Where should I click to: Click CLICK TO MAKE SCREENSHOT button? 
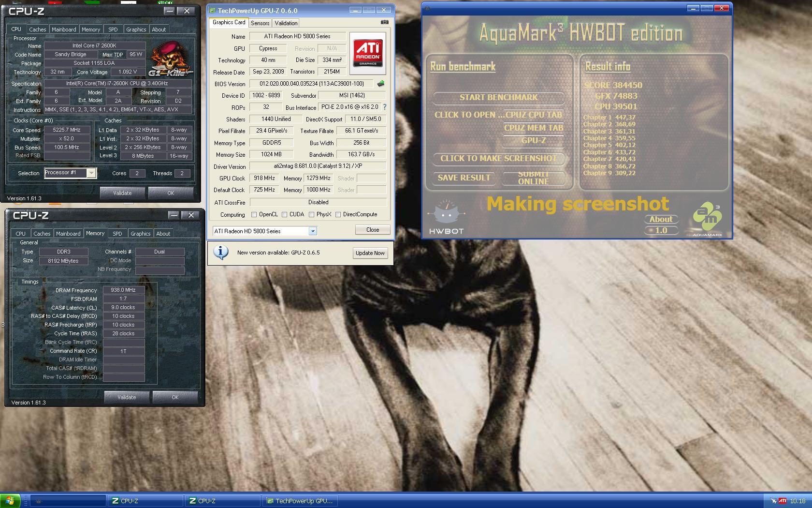coord(498,158)
